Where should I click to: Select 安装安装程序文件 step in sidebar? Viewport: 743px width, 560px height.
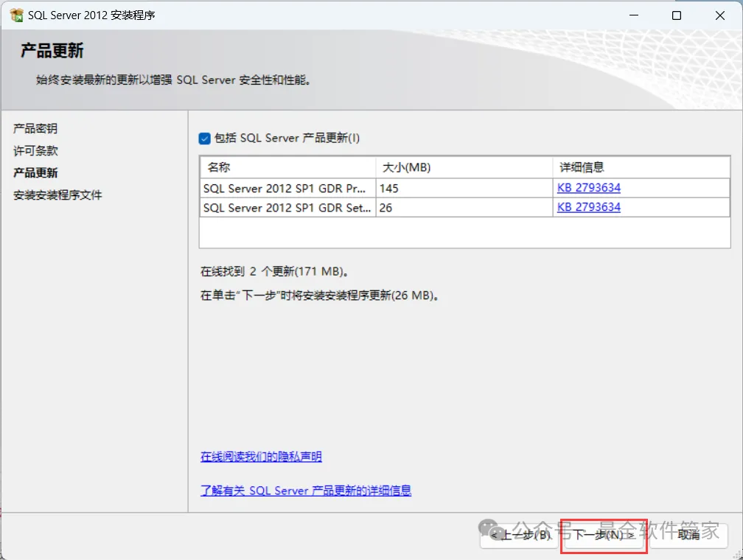pos(57,195)
